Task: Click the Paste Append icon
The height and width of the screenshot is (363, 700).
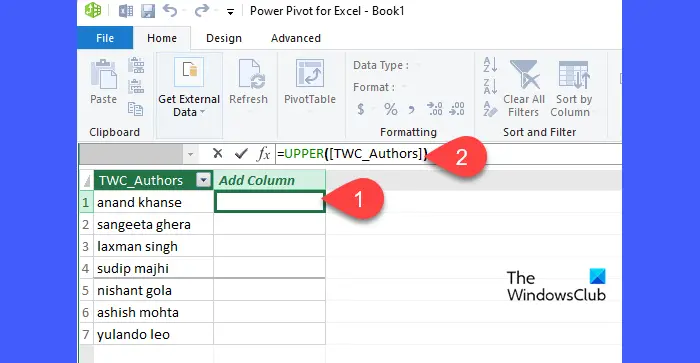Action: tap(136, 65)
